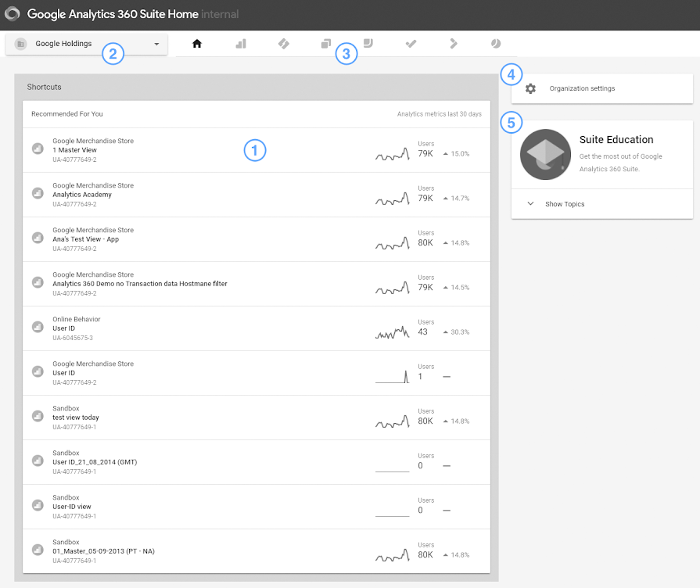Image resolution: width=700 pixels, height=588 pixels.
Task: Open the Tag Manager diamond icon
Action: (283, 43)
